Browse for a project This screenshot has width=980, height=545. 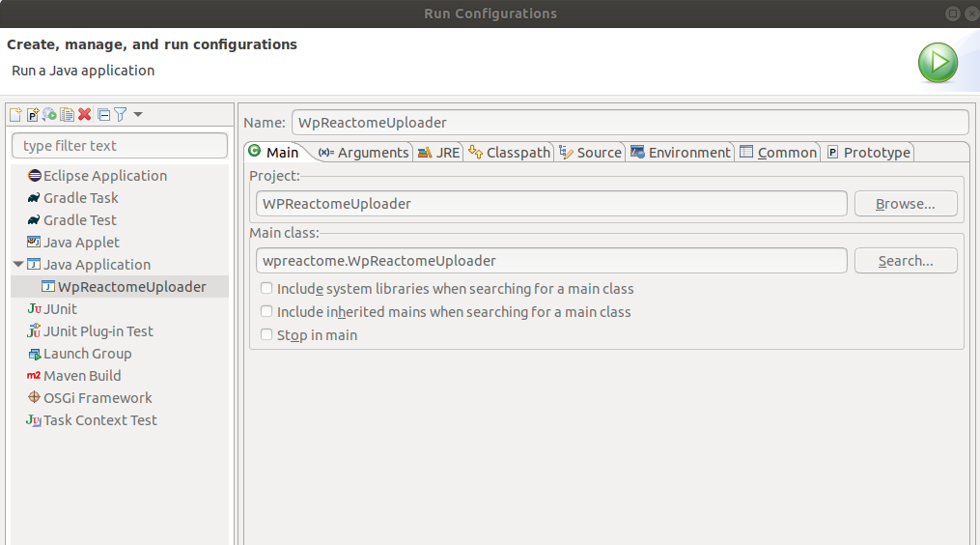[906, 203]
